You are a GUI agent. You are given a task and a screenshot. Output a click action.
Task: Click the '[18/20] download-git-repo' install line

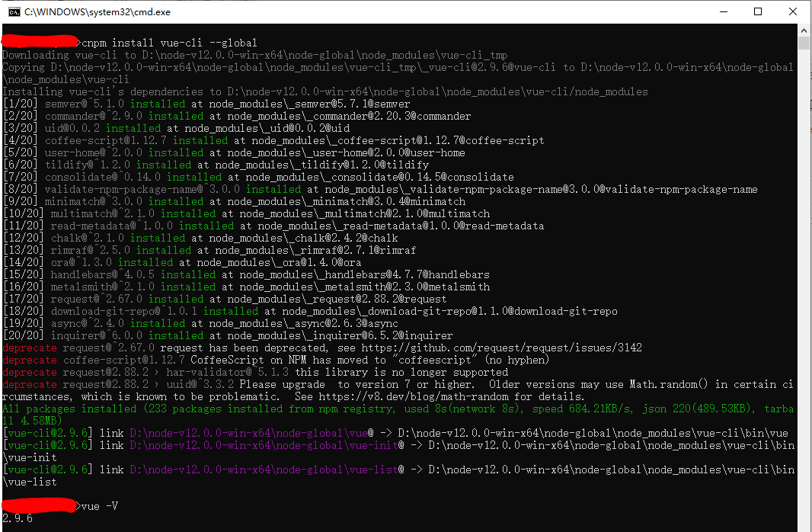tap(310, 311)
